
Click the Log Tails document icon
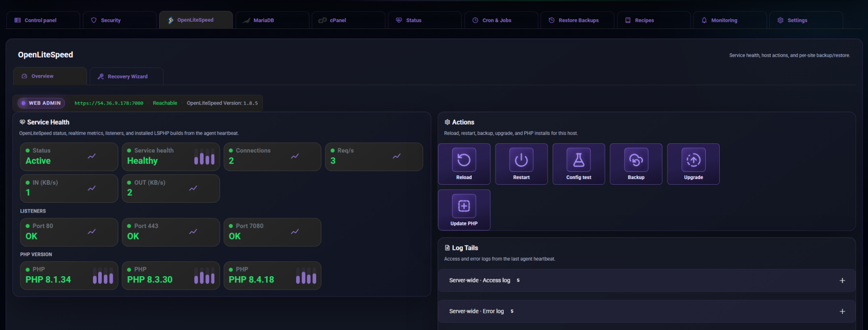tap(447, 248)
